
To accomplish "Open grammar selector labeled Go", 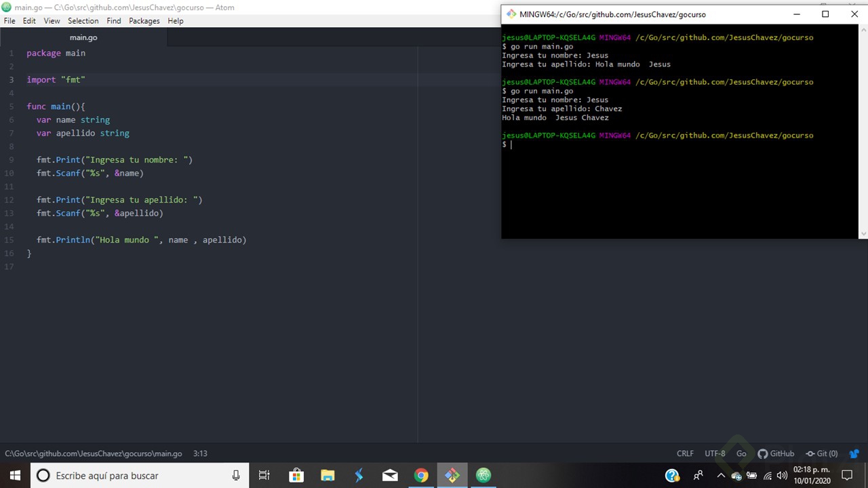I will click(741, 453).
